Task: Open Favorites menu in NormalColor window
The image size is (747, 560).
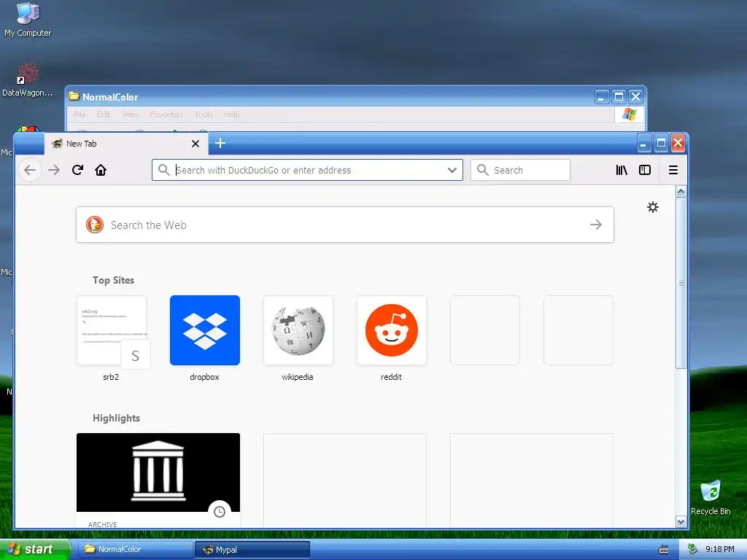Action: pyautogui.click(x=166, y=114)
